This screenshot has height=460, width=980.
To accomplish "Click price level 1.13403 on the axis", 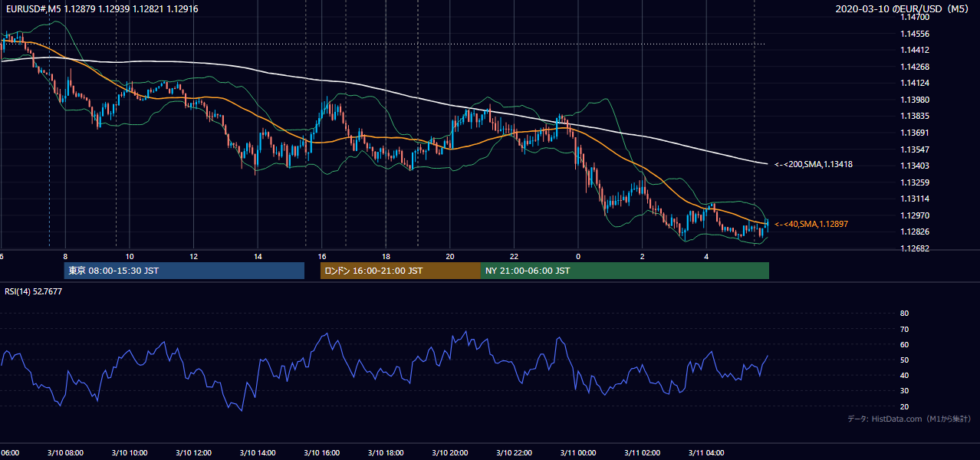I will pos(915,166).
